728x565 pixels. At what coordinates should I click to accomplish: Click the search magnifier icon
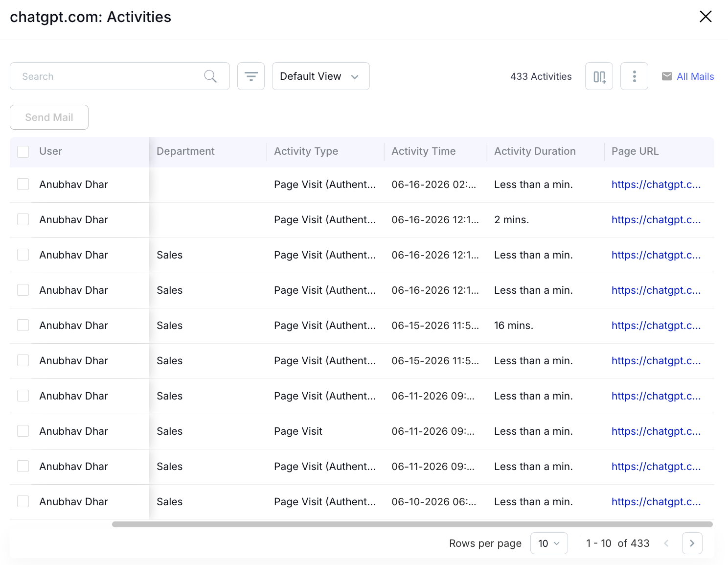pos(210,76)
